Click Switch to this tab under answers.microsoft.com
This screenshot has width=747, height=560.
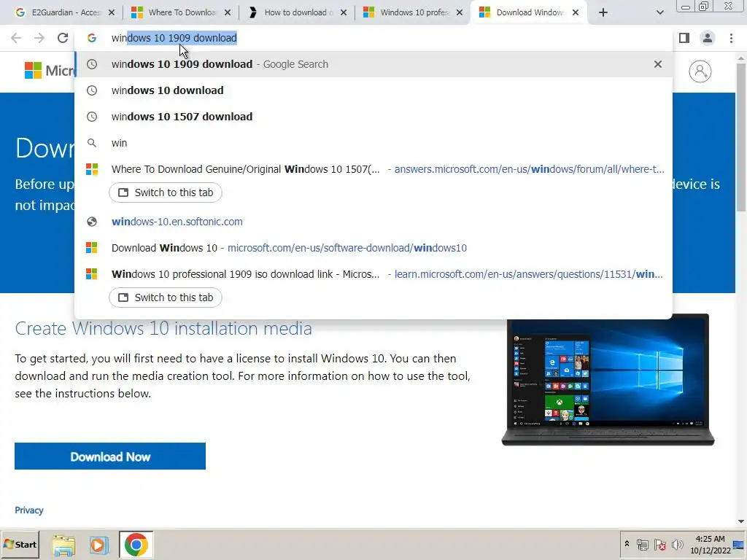(166, 192)
